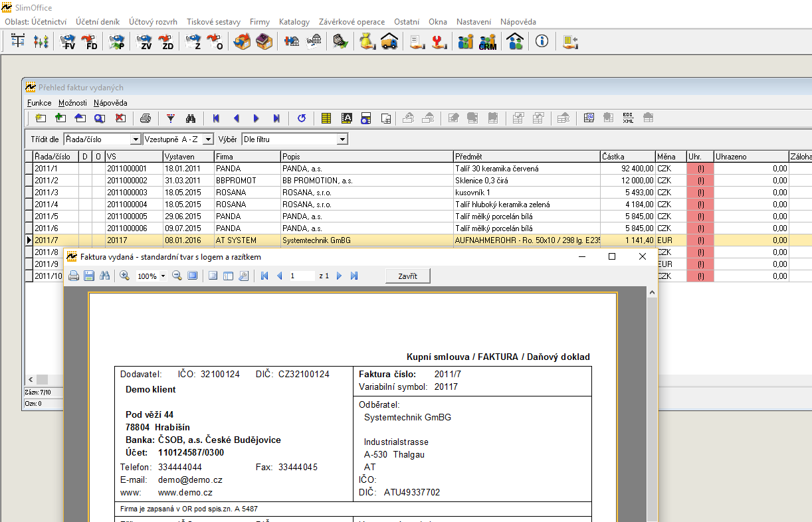The height and width of the screenshot is (522, 812).
Task: Open the Řada/číslo sort dropdown
Action: pos(136,139)
